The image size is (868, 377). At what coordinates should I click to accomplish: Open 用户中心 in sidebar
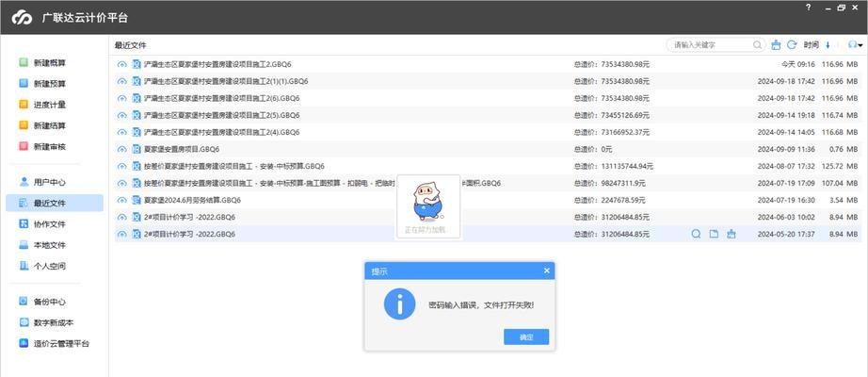coord(42,182)
